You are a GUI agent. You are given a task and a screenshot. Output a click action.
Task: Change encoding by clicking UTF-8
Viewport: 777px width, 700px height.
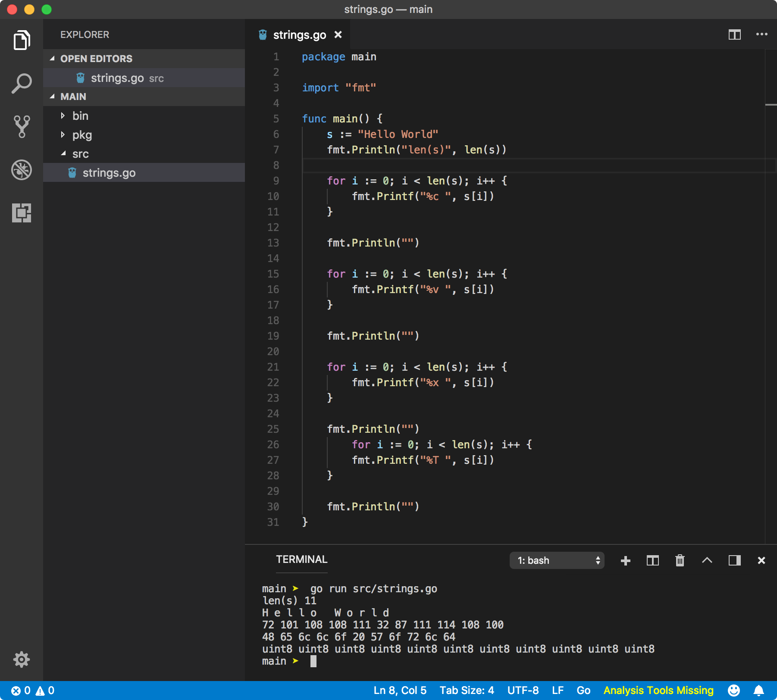click(x=523, y=690)
